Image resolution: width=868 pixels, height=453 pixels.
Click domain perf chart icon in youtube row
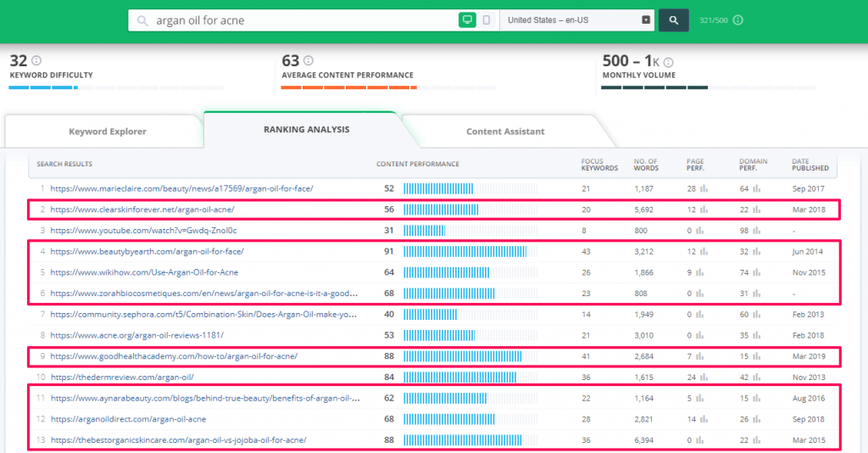tap(756, 231)
